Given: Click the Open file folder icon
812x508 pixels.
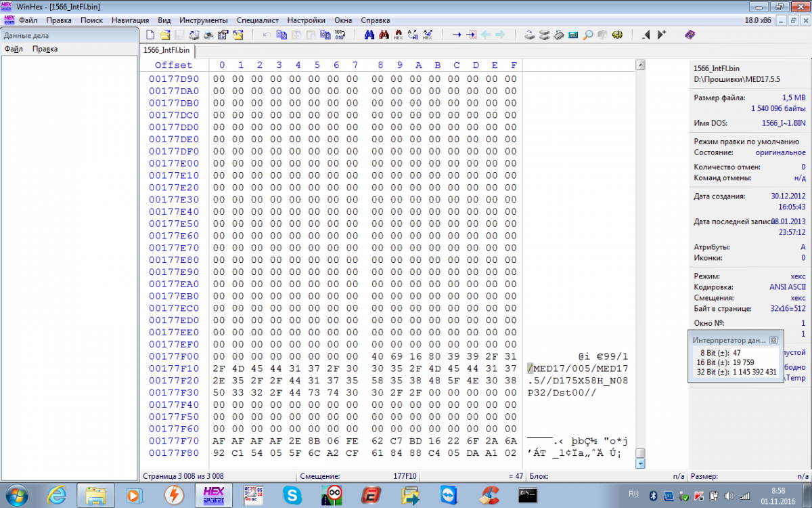Looking at the screenshot, I should (x=165, y=35).
